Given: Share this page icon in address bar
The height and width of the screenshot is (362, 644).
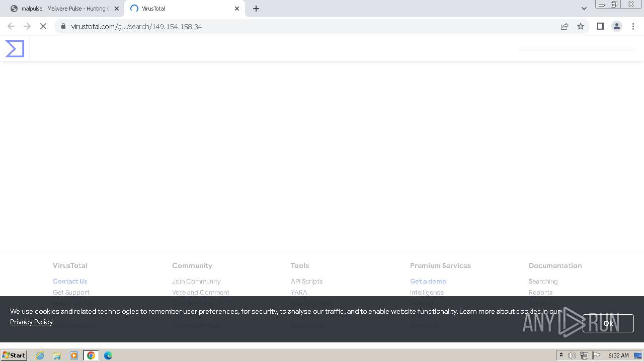Looking at the screenshot, I should 565,26.
